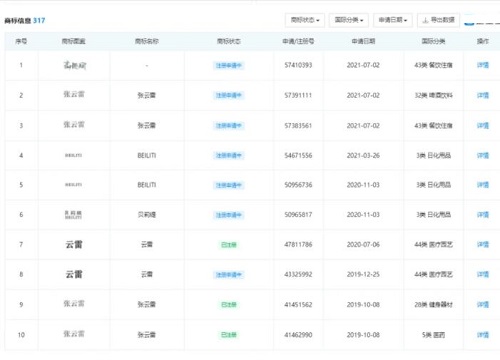Viewport: 500px width, 360px height.
Task: Click the 申请日期 column header
Action: [363, 41]
